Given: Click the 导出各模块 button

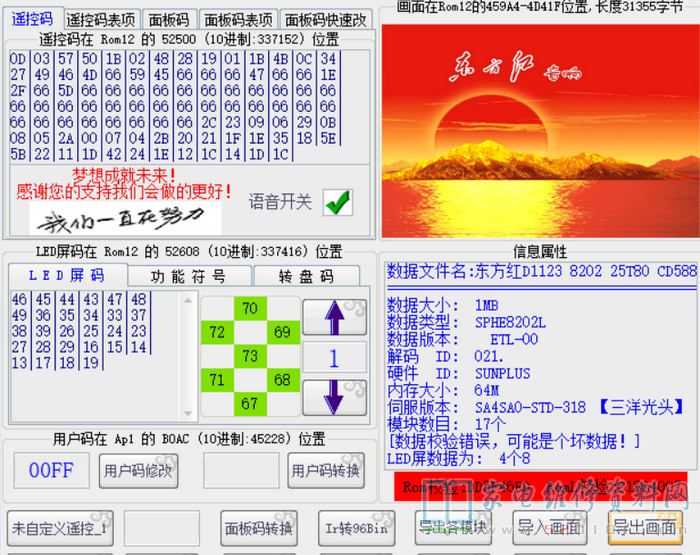Looking at the screenshot, I should (453, 528).
